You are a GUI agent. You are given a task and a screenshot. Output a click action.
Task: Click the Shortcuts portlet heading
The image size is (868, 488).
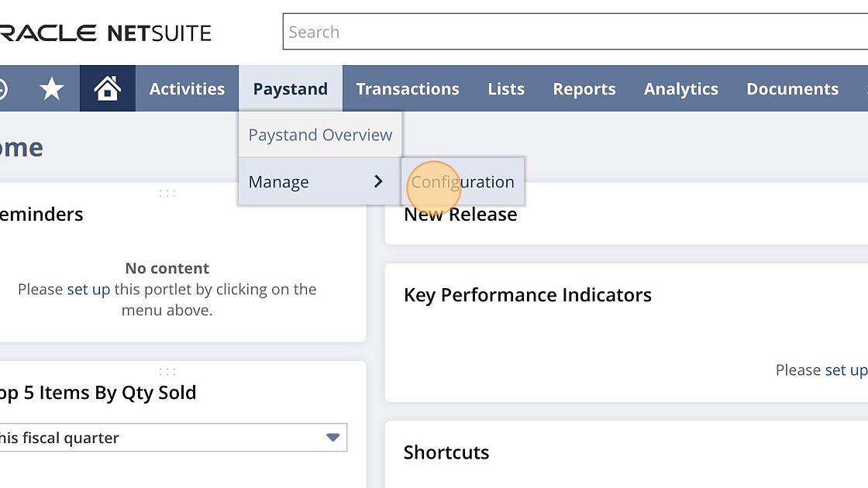point(446,452)
